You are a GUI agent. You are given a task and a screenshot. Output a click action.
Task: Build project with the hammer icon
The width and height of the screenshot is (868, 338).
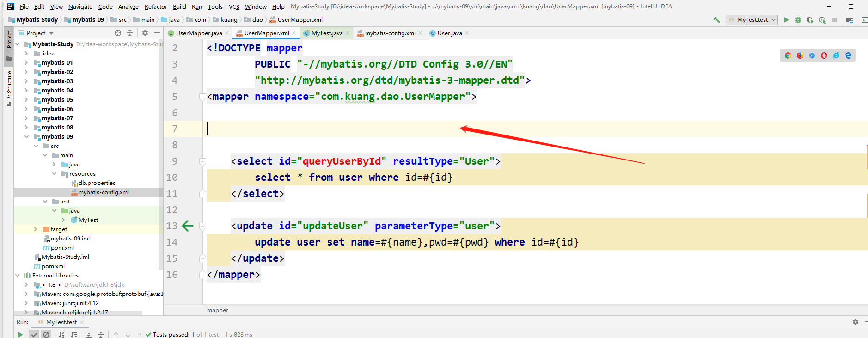pos(716,20)
